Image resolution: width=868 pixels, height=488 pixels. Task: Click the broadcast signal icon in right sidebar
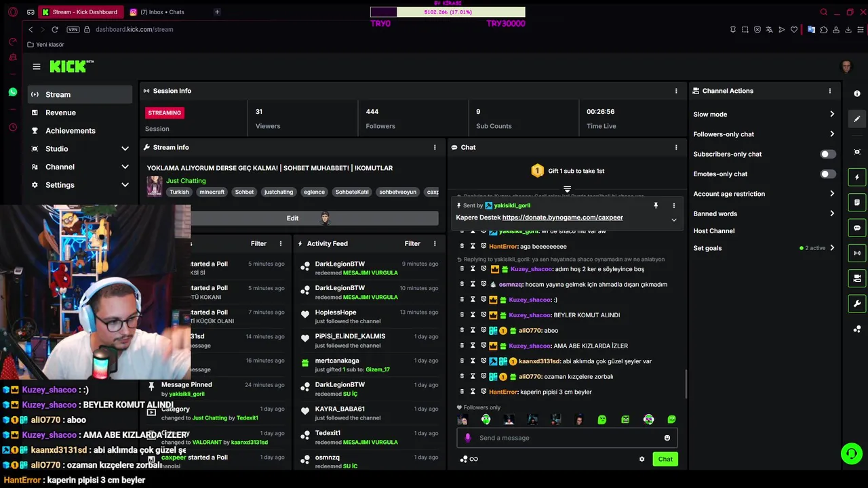[857, 253]
